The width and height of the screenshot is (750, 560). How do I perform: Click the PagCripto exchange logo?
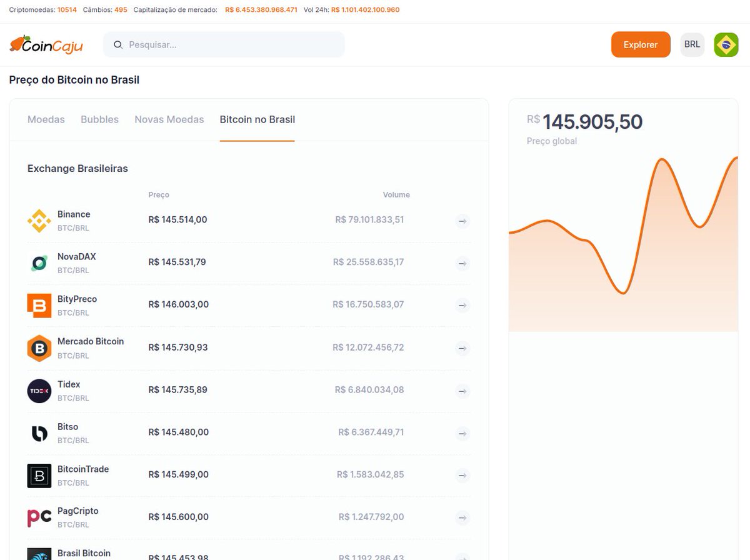coord(39,517)
